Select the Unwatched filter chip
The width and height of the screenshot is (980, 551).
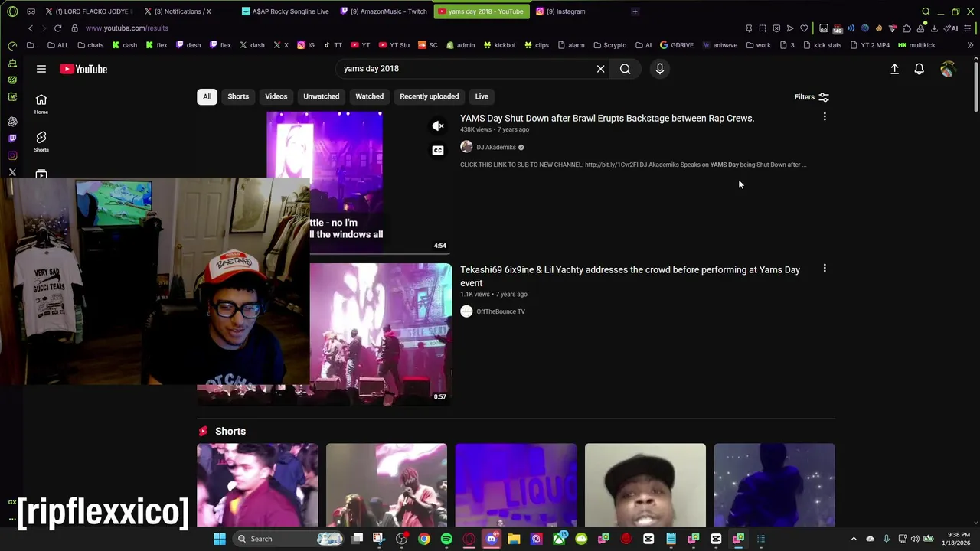322,96
